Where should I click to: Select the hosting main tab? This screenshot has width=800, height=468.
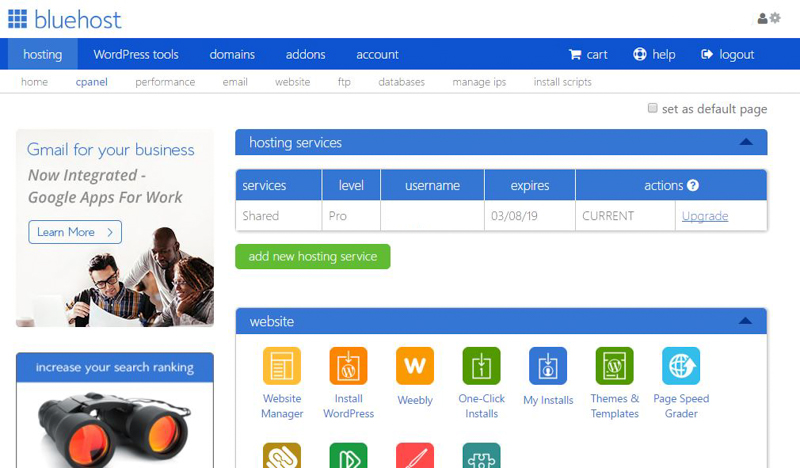coord(42,54)
